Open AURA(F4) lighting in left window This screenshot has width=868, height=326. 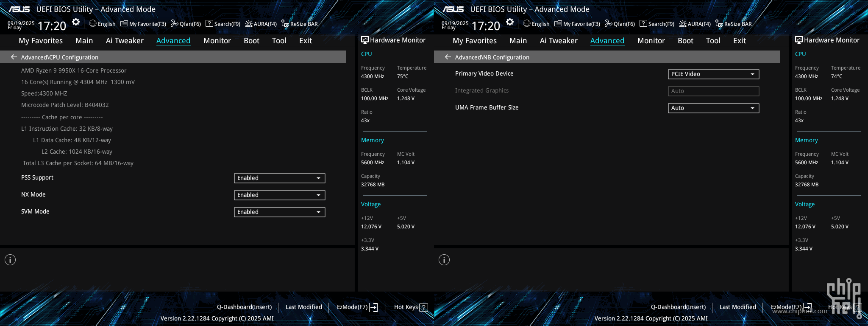coord(261,24)
